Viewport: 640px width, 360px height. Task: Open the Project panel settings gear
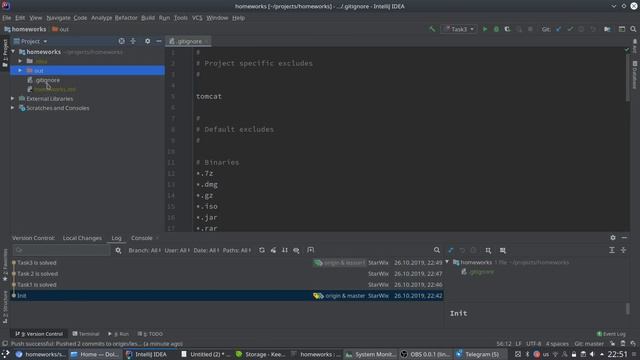pos(147,41)
